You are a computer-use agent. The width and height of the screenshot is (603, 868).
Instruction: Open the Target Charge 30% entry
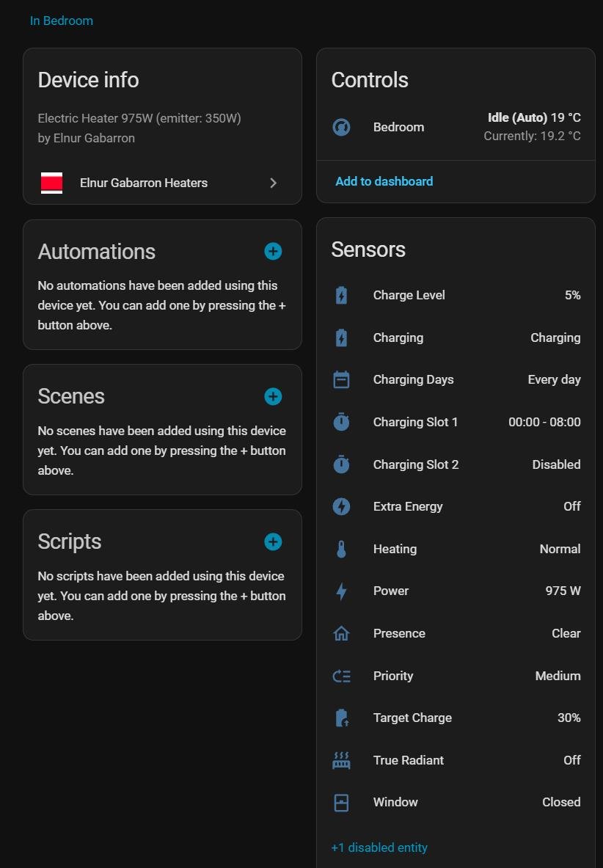click(x=455, y=718)
